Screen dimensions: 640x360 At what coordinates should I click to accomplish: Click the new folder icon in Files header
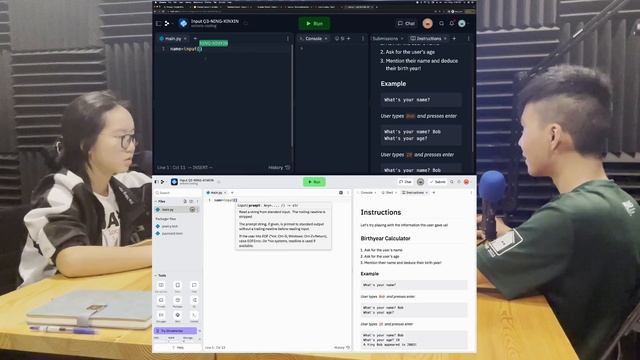191,201
